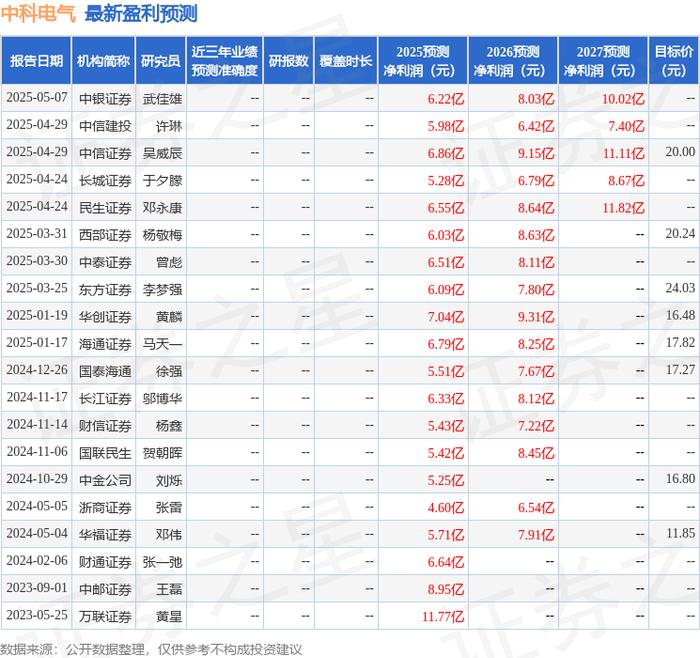Click the 8.95亿 forecast value
The image size is (700, 658).
tap(446, 589)
